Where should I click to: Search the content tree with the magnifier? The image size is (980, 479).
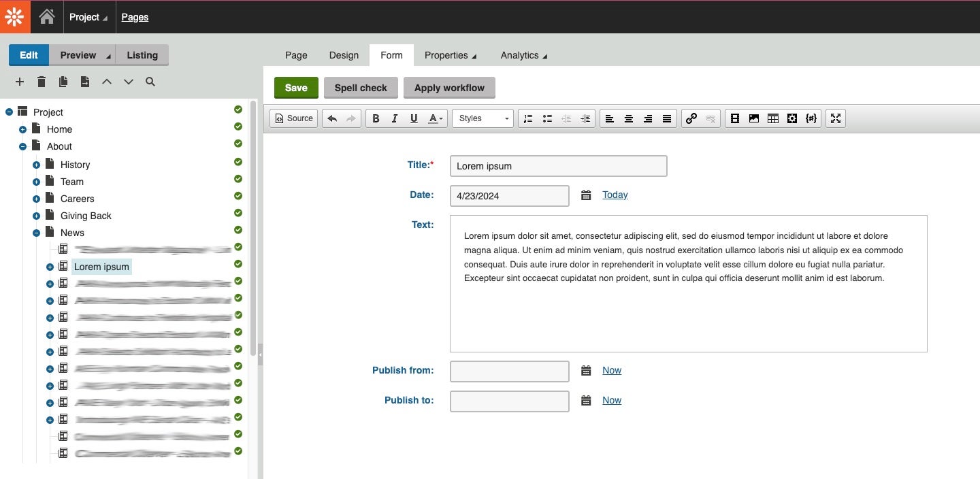pos(150,82)
